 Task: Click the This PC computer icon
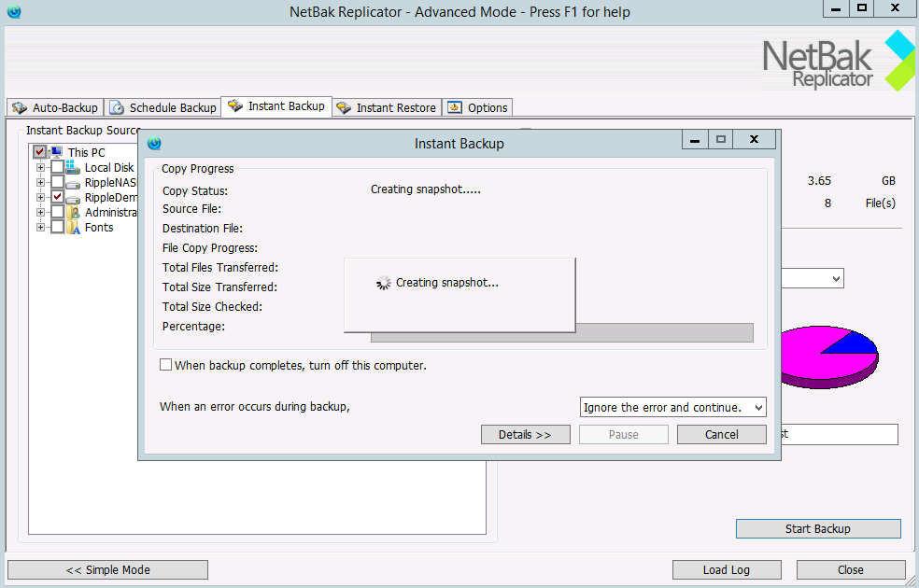click(56, 152)
